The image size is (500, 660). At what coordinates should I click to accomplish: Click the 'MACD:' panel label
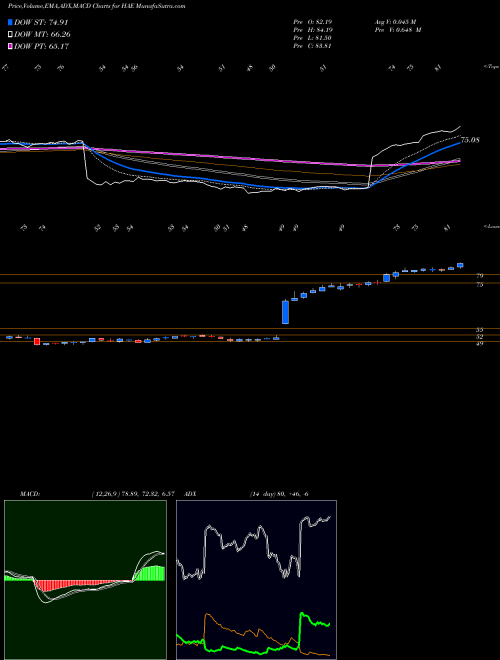(29, 494)
